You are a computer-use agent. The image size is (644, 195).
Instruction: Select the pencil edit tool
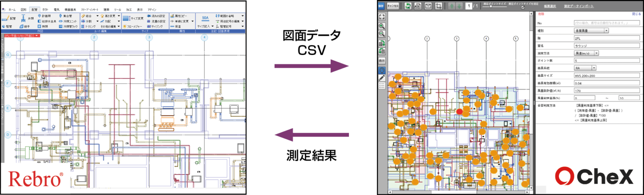(x=382, y=78)
